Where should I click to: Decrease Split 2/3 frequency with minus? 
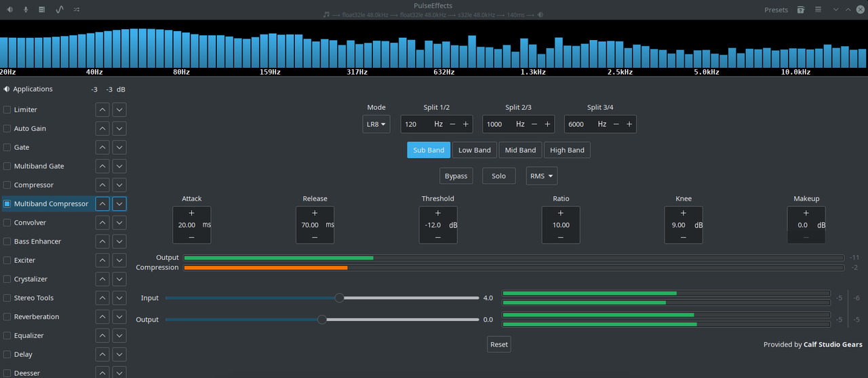pyautogui.click(x=534, y=124)
